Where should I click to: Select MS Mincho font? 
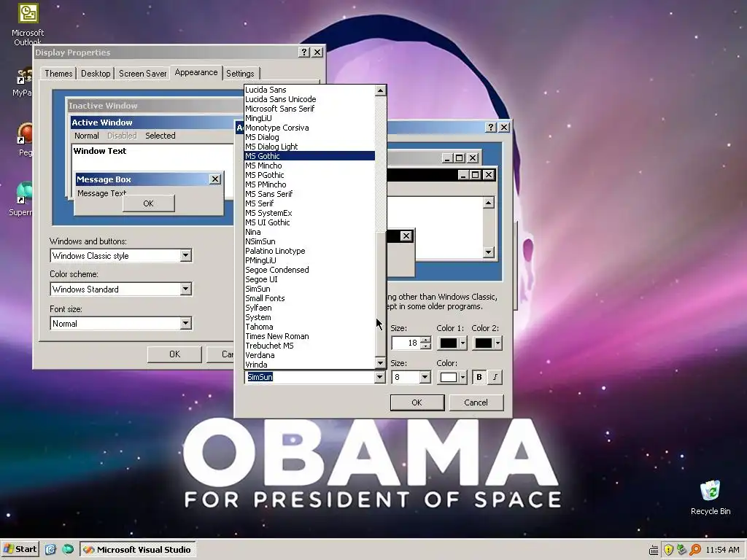point(309,166)
